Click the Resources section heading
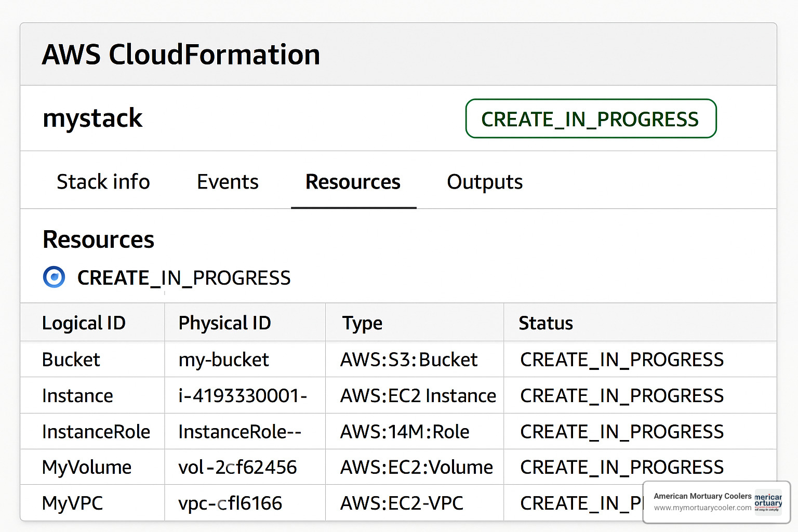Screen dimensions: 798x532 pos(98,240)
